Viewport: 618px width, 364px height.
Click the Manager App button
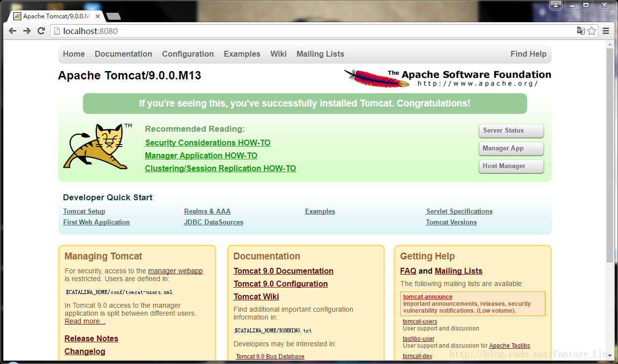[x=511, y=148]
